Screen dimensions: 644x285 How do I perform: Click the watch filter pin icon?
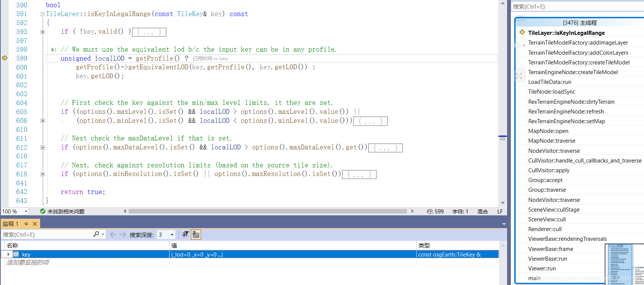point(185,234)
